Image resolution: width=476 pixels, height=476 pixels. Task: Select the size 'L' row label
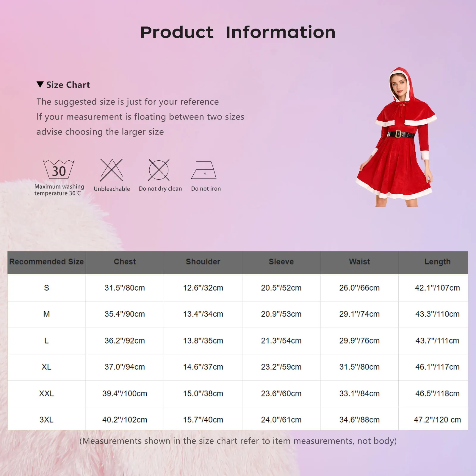[46, 341]
